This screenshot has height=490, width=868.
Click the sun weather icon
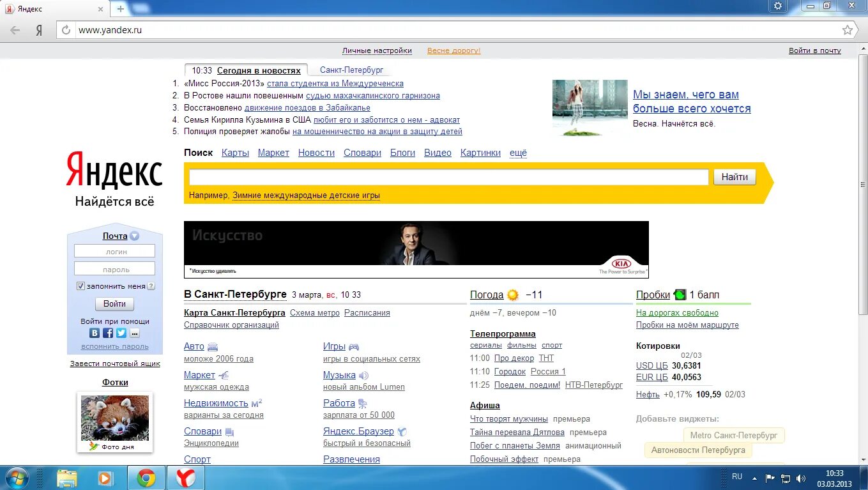(513, 295)
